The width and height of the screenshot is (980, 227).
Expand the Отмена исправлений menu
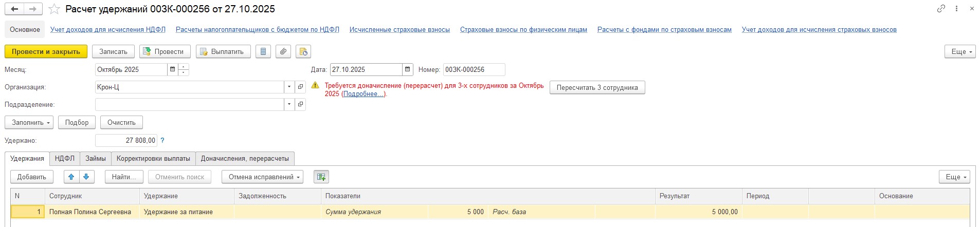tap(262, 177)
